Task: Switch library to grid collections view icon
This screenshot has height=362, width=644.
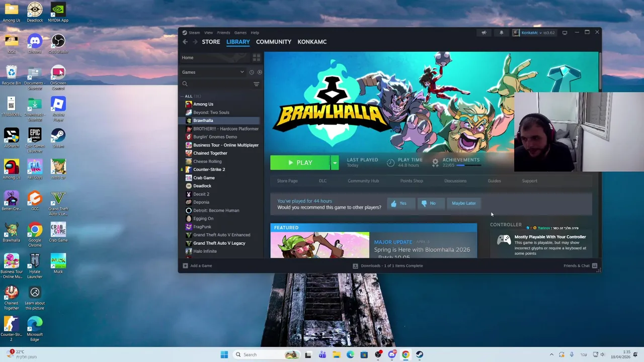Action: 257,57
